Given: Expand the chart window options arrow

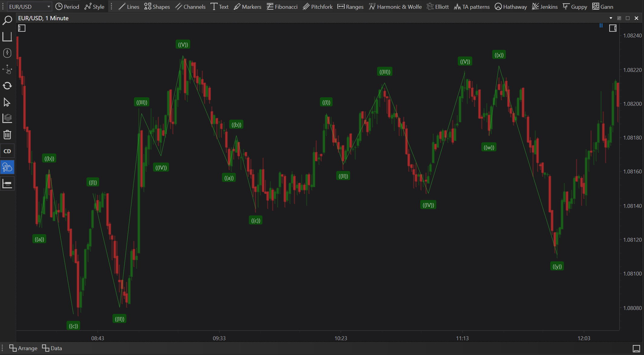Looking at the screenshot, I should pos(611,18).
